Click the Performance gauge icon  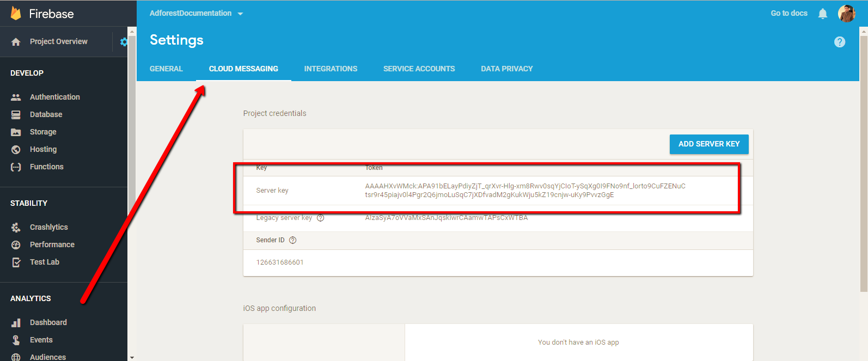(16, 244)
